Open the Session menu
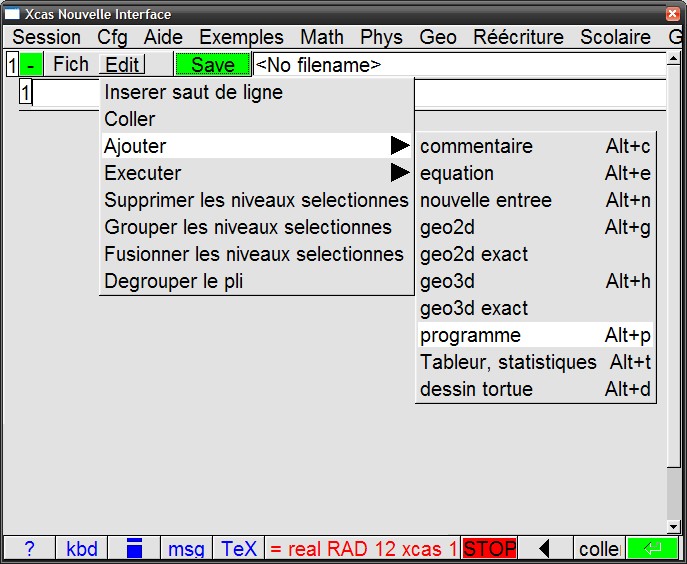687x564 pixels. point(46,37)
